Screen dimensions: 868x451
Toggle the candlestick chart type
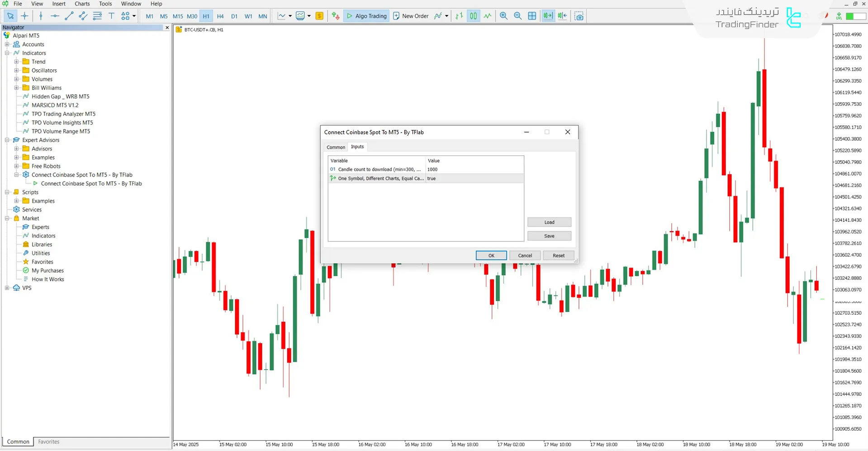coord(473,16)
